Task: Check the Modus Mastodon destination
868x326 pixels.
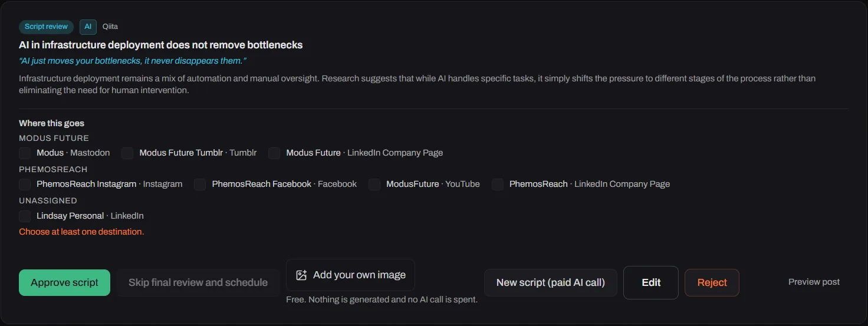Action: click(25, 153)
